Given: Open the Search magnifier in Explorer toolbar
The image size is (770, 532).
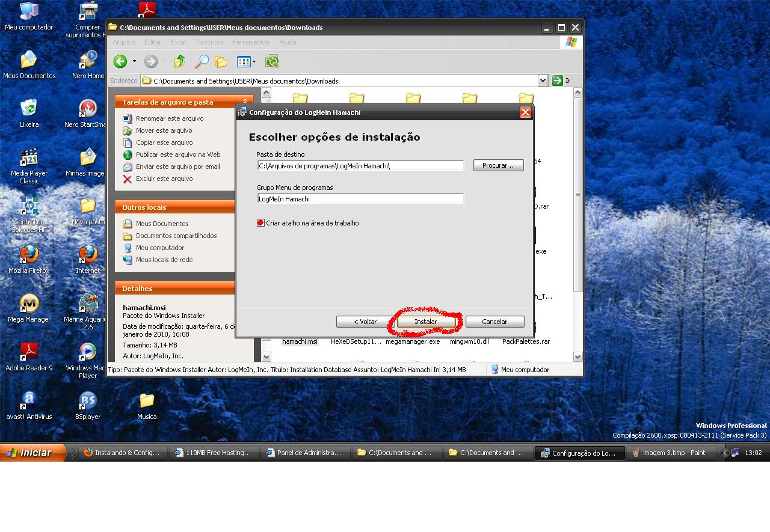Looking at the screenshot, I should click(x=202, y=61).
